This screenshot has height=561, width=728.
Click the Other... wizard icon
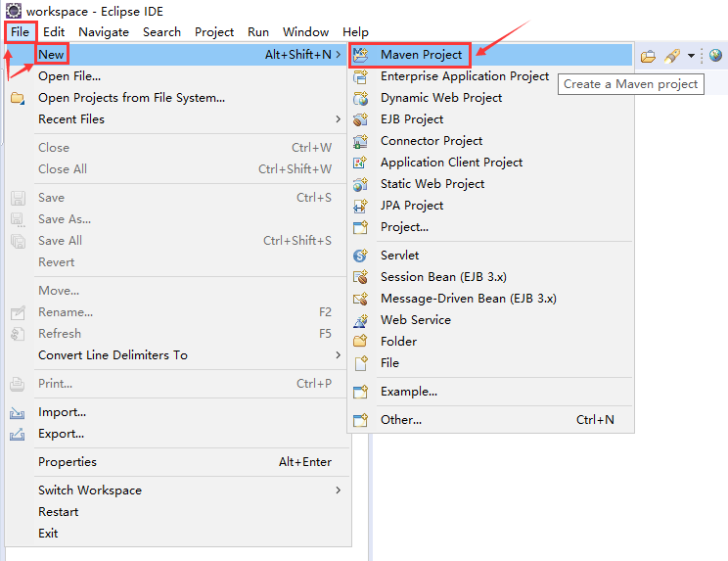point(360,420)
